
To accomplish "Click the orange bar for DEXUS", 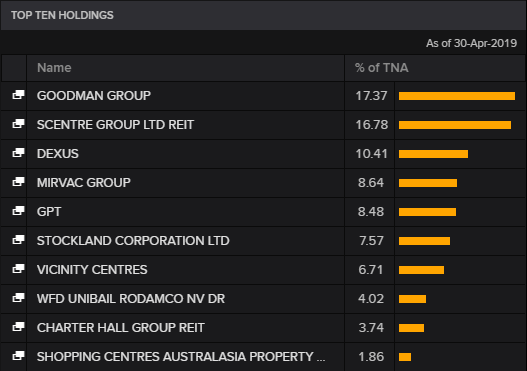I will click(x=433, y=154).
